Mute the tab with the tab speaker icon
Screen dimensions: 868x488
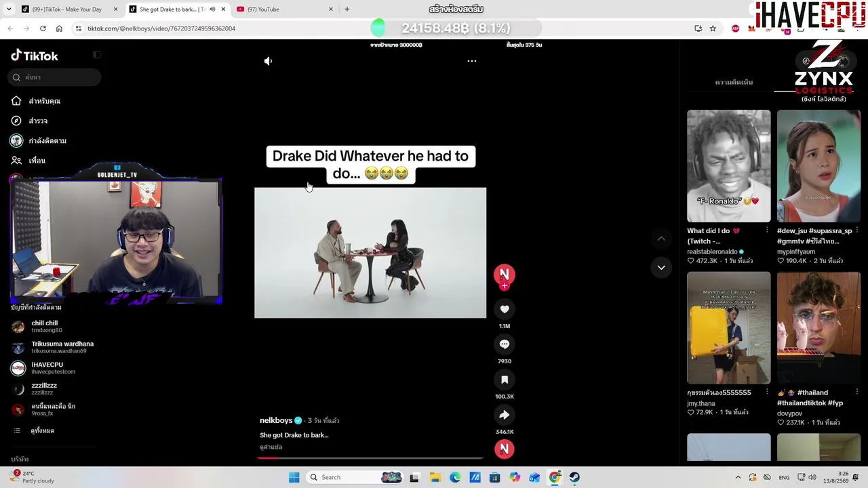pyautogui.click(x=212, y=9)
